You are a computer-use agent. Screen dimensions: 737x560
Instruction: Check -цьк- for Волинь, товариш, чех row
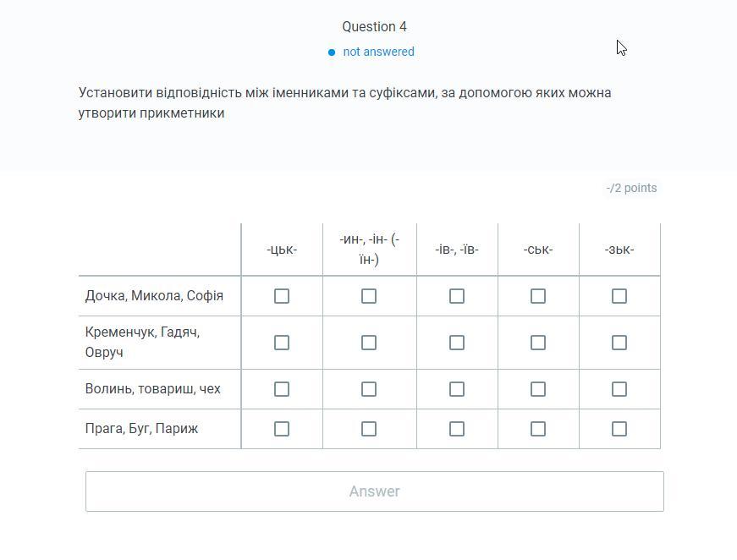pos(282,389)
